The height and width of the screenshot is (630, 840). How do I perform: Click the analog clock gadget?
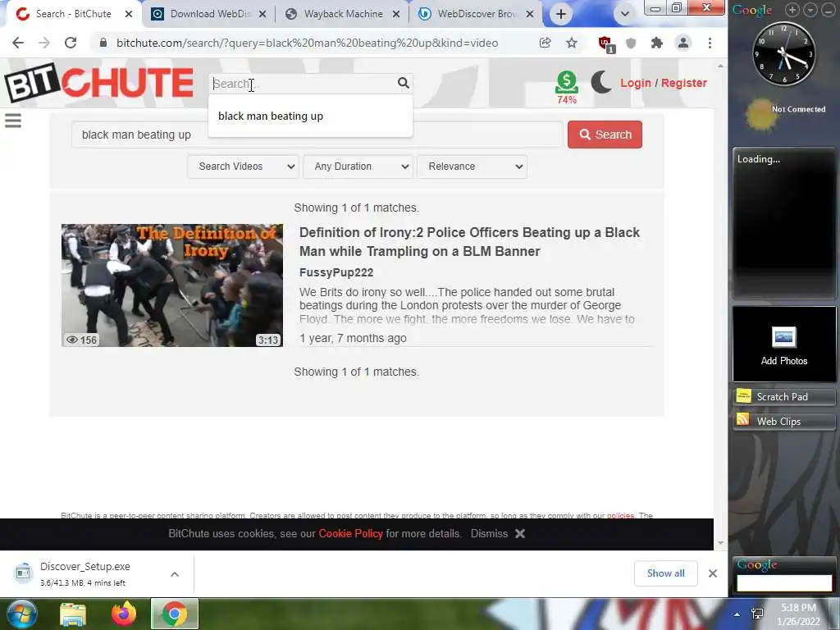[783, 53]
